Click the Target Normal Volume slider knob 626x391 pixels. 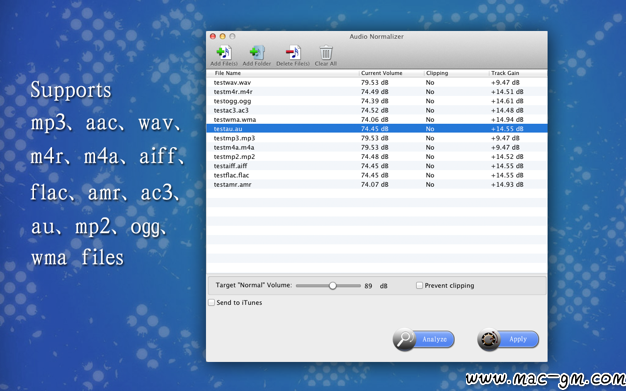pyautogui.click(x=333, y=286)
